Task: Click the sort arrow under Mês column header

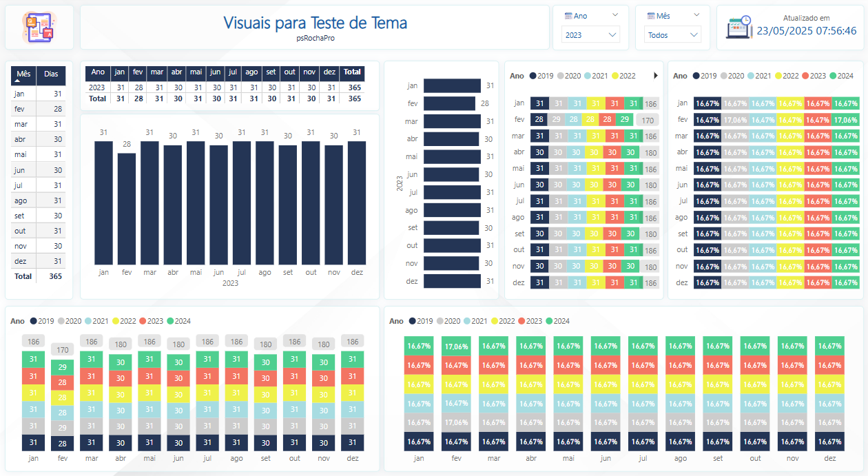Action: tap(17, 81)
